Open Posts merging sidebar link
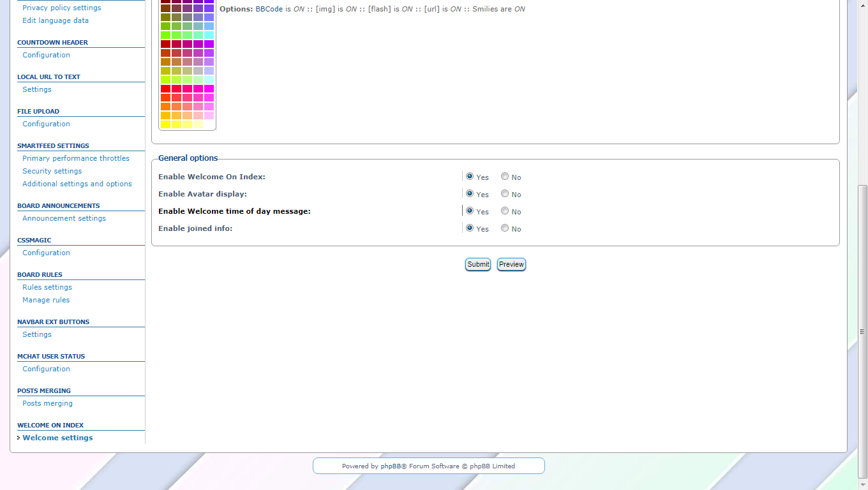This screenshot has height=490, width=868. 47,403
